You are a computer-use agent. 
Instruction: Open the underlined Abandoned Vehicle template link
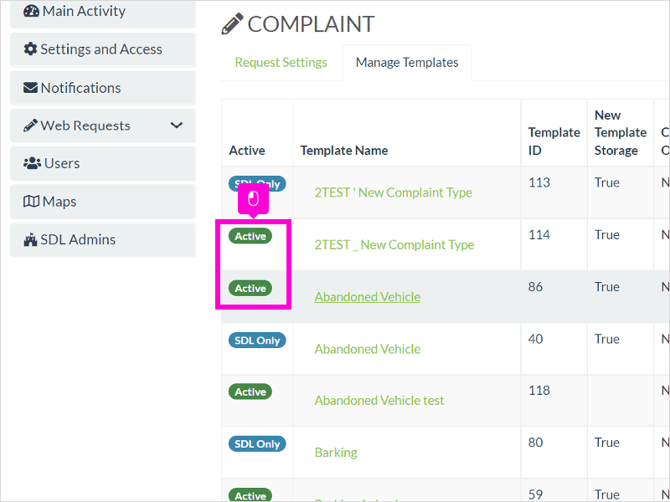coord(367,297)
